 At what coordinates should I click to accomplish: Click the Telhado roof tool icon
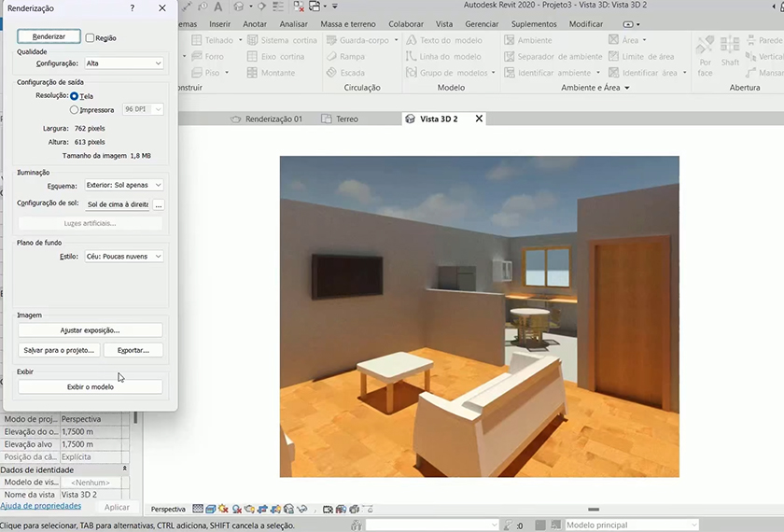click(x=197, y=41)
